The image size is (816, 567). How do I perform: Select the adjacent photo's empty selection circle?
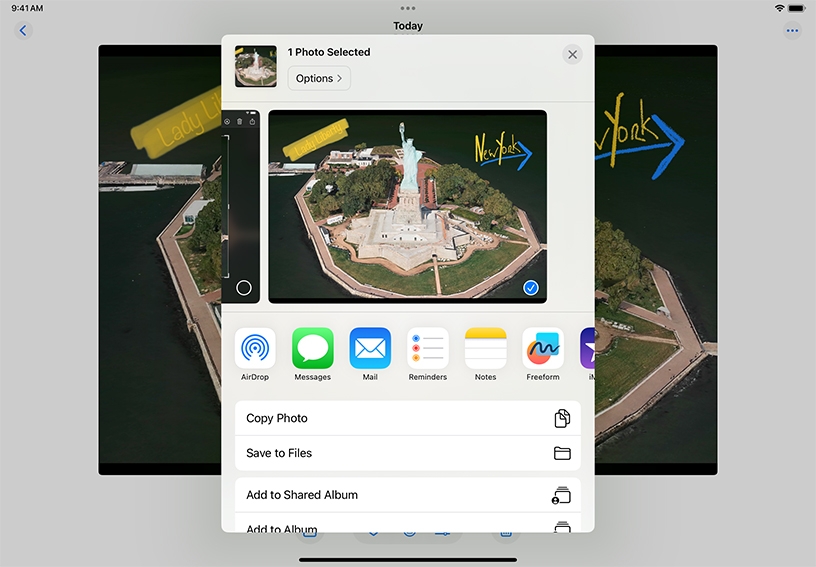(244, 288)
